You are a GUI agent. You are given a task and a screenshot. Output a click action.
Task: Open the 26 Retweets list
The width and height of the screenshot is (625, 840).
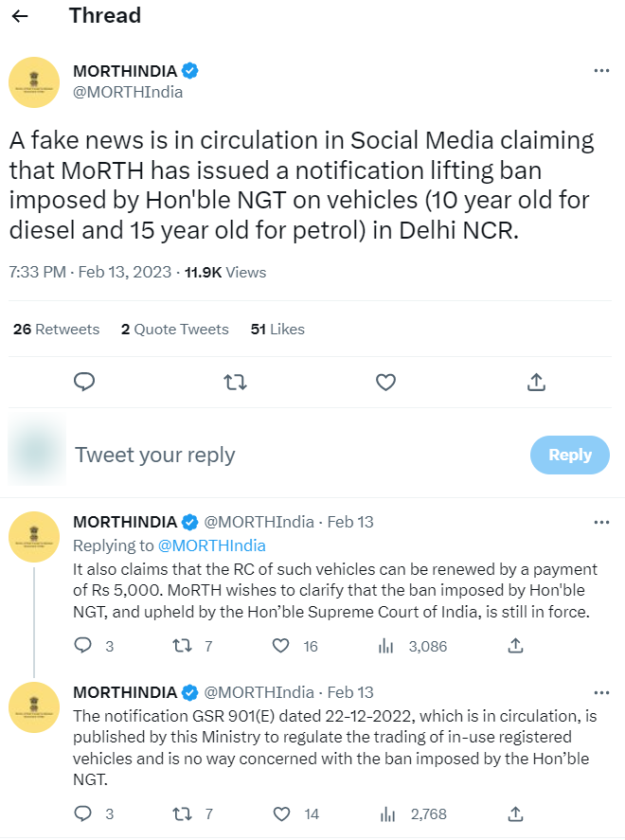coord(56,330)
